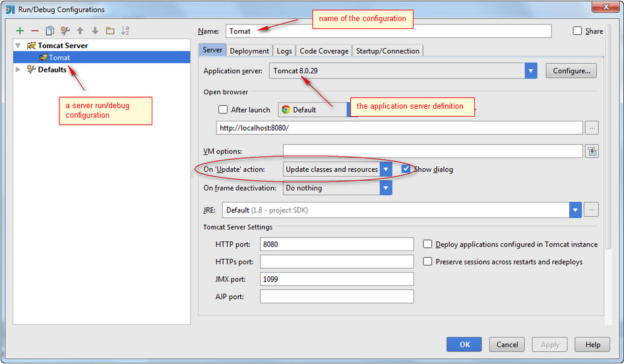This screenshot has width=624, height=364.
Task: Click the HTTPs port field
Action: click(337, 262)
